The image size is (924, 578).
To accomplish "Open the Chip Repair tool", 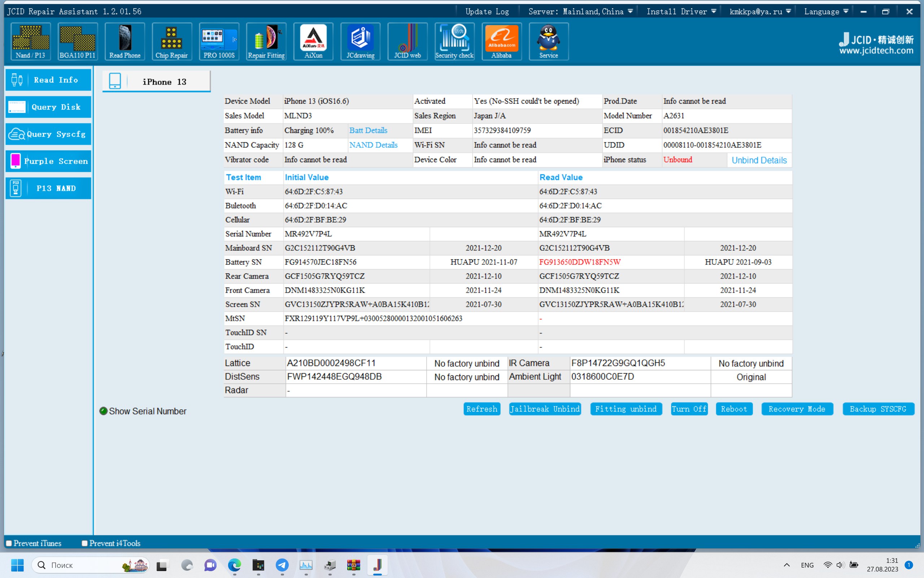I will click(x=172, y=41).
